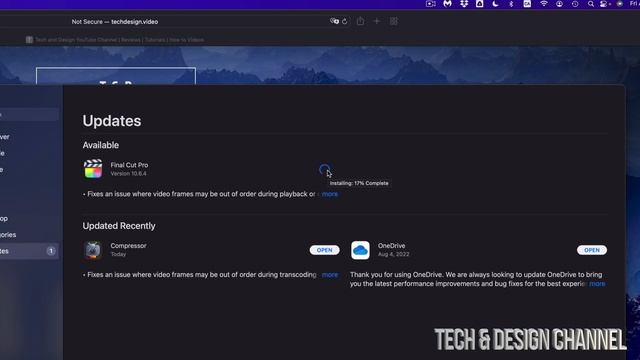Viewport: 640px width, 360px height.
Task: Click the Updated Recently heading
Action: [x=119, y=226]
